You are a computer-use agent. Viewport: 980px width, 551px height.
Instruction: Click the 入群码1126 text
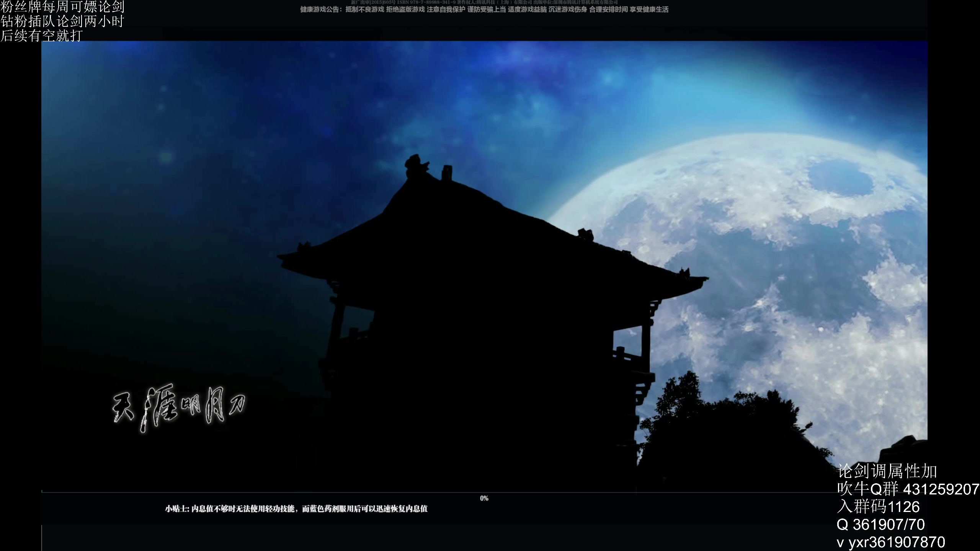878,507
